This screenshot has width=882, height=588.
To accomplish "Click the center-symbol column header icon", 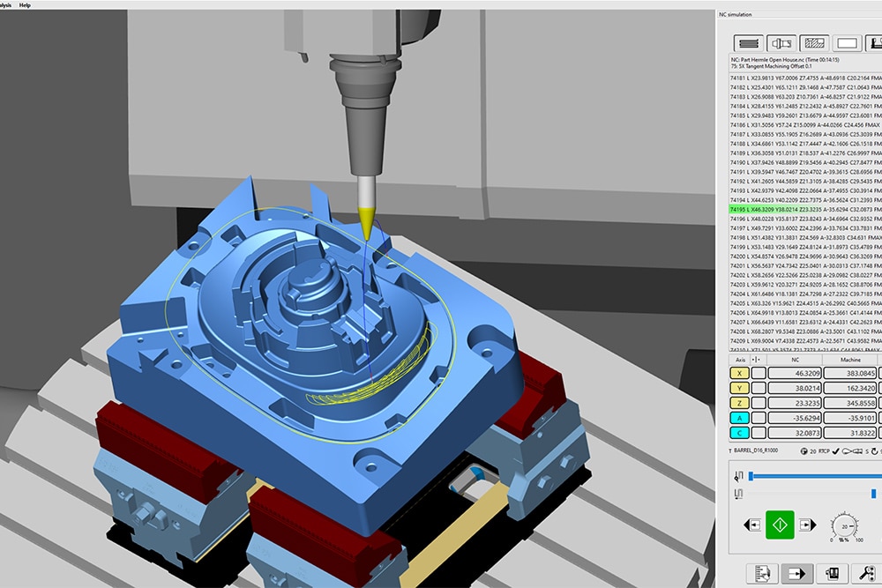I will click(756, 360).
